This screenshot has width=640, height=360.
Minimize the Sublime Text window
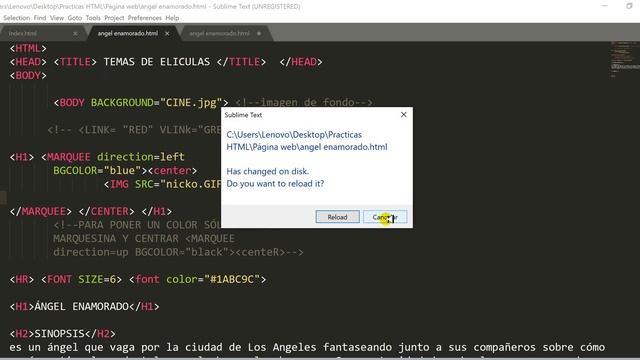click(x=605, y=6)
